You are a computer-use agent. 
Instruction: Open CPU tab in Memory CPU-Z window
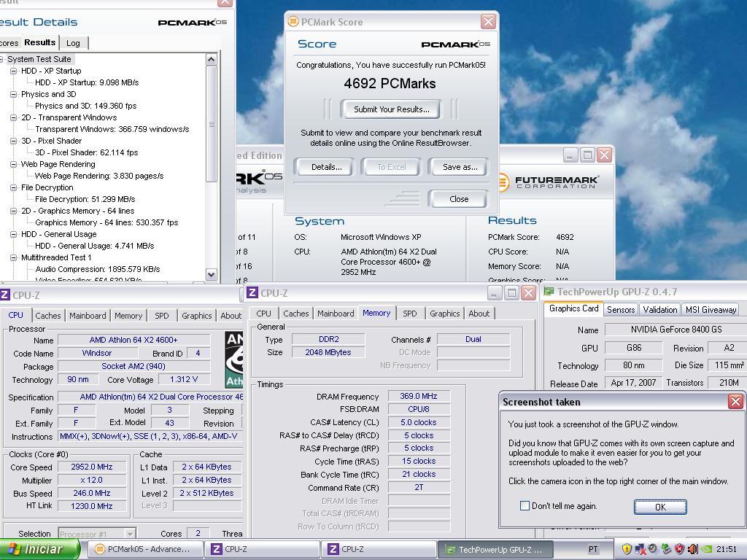point(264,314)
